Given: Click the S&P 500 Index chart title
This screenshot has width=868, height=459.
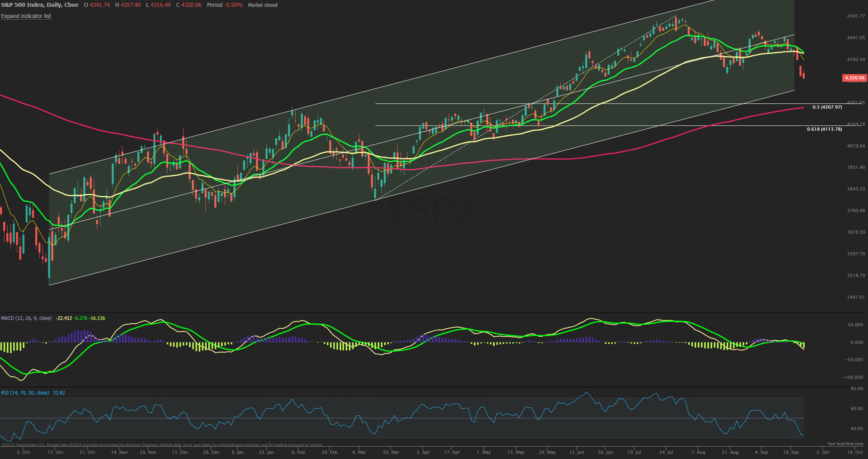Looking at the screenshot, I should tap(40, 5).
